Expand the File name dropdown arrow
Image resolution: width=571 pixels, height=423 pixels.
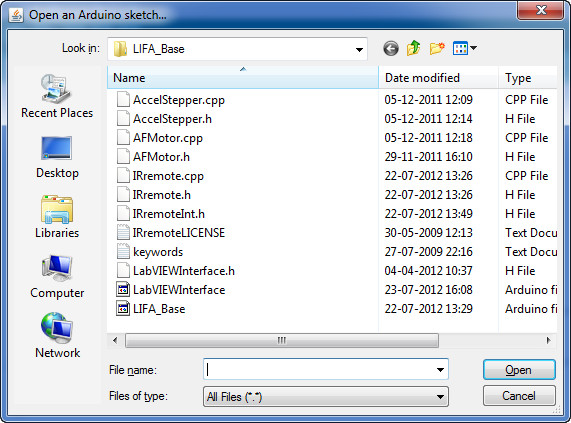point(440,370)
